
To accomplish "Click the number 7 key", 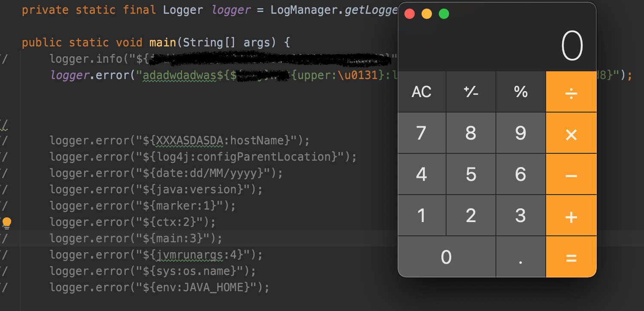I will (422, 133).
